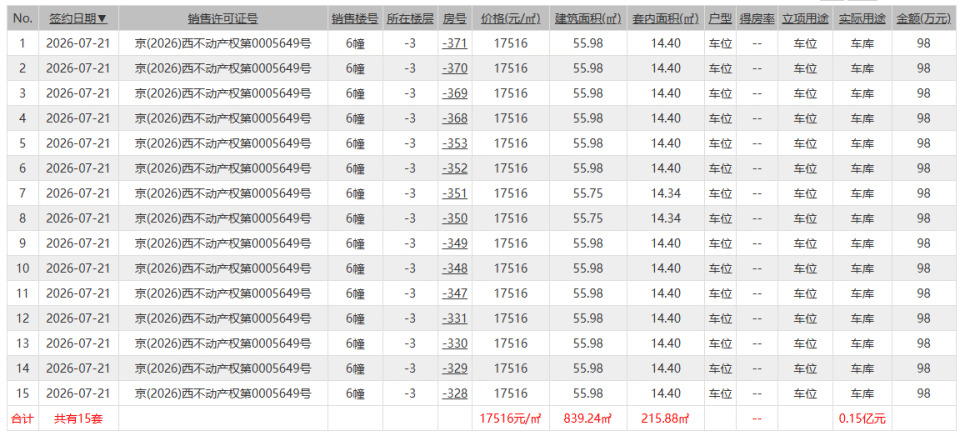Click 车位 project use in row 13

tap(805, 344)
